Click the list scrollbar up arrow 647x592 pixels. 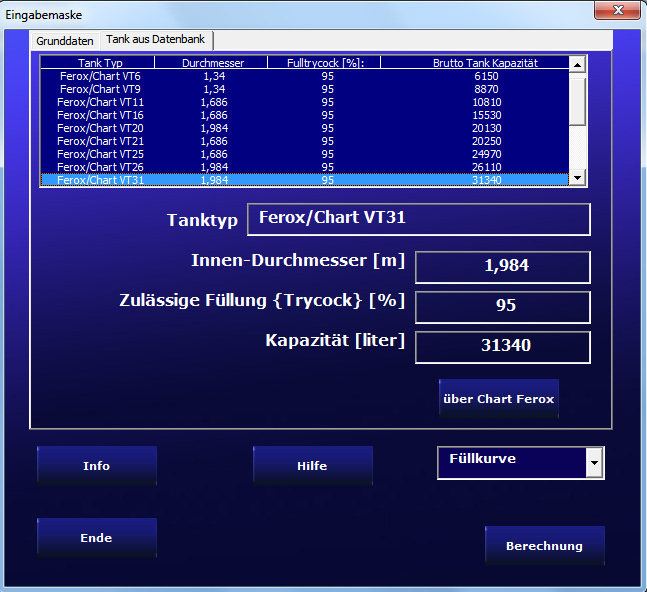click(x=577, y=64)
